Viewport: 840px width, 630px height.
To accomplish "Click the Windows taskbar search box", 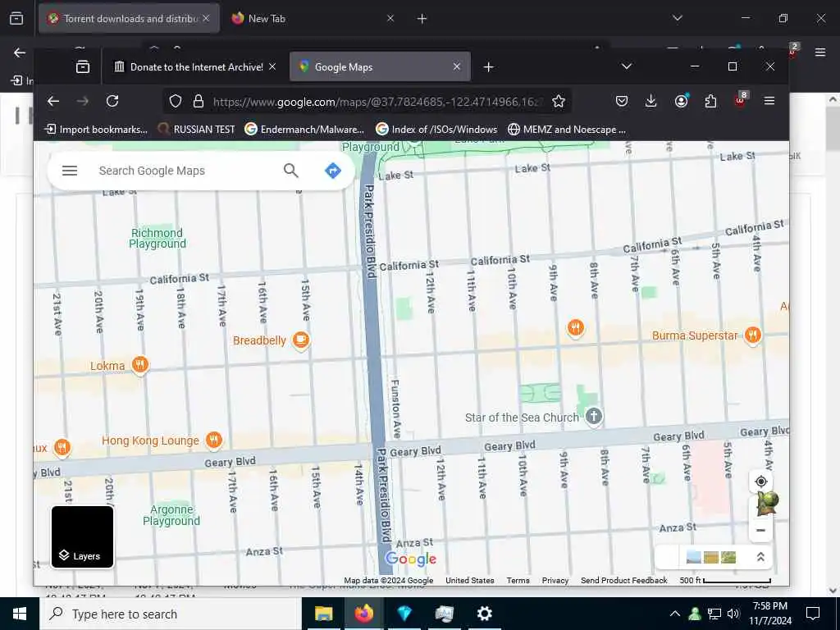I will point(171,614).
